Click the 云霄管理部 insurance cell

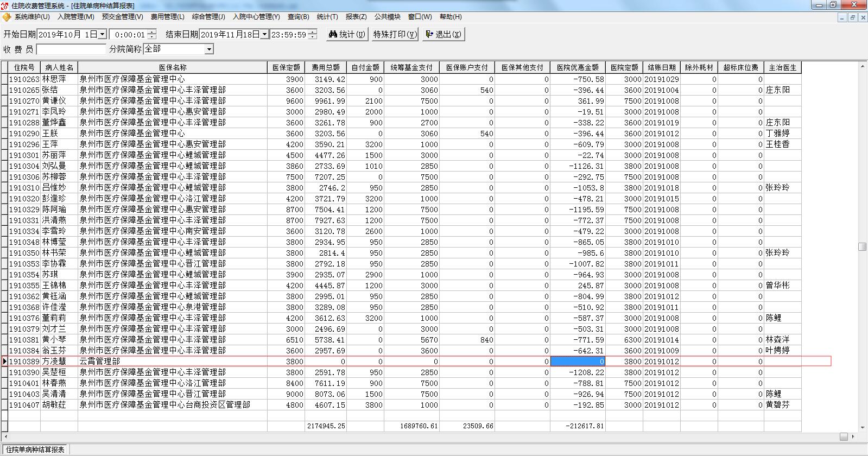(x=173, y=361)
